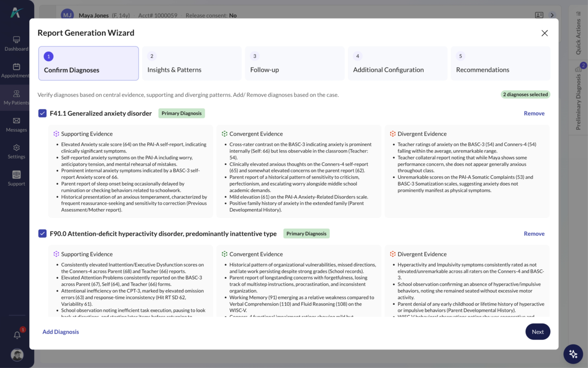Click Convergent Evidence icon under F90.0
The width and height of the screenshot is (588, 368).
(x=225, y=254)
